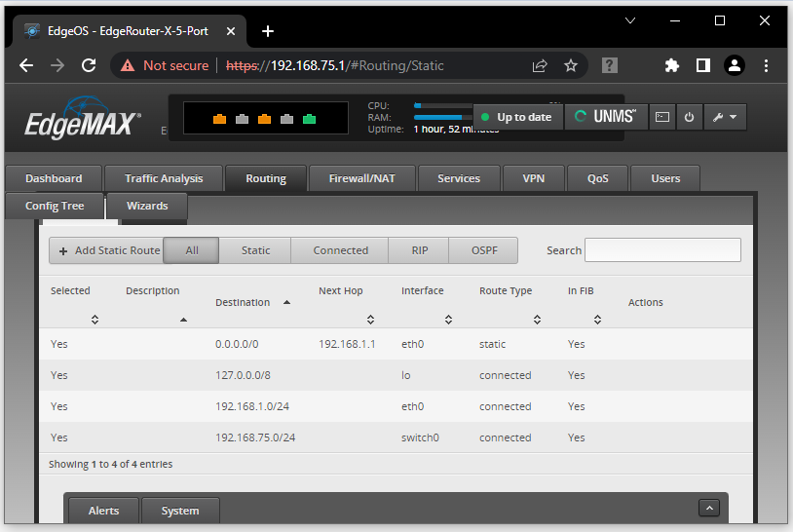Sort table by Route Type column
793x532 pixels.
pos(537,319)
